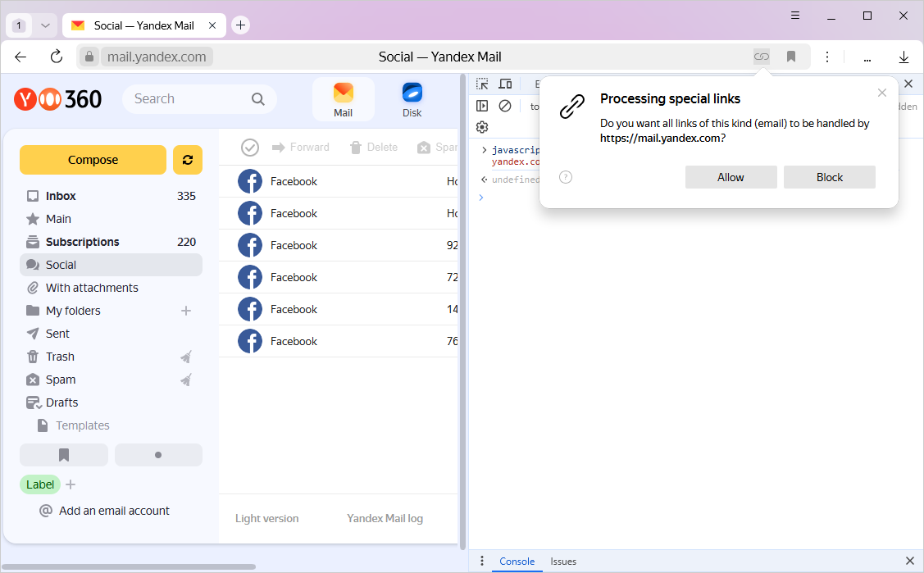The image size is (924, 573).
Task: Click the protocol handler link icon in address bar
Action: tap(762, 57)
